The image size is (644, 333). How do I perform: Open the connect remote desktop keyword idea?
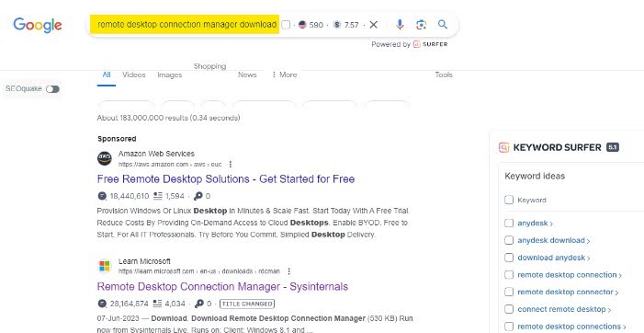tap(564, 310)
